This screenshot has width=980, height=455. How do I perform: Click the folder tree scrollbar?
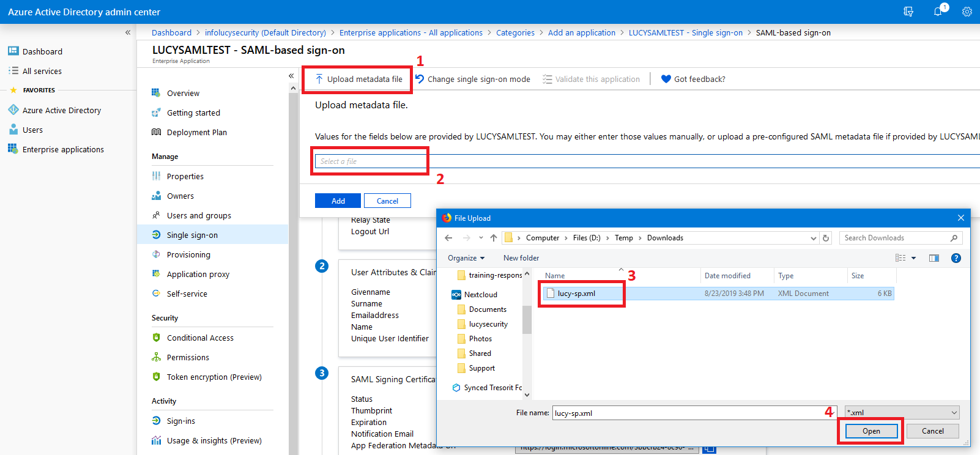click(527, 320)
